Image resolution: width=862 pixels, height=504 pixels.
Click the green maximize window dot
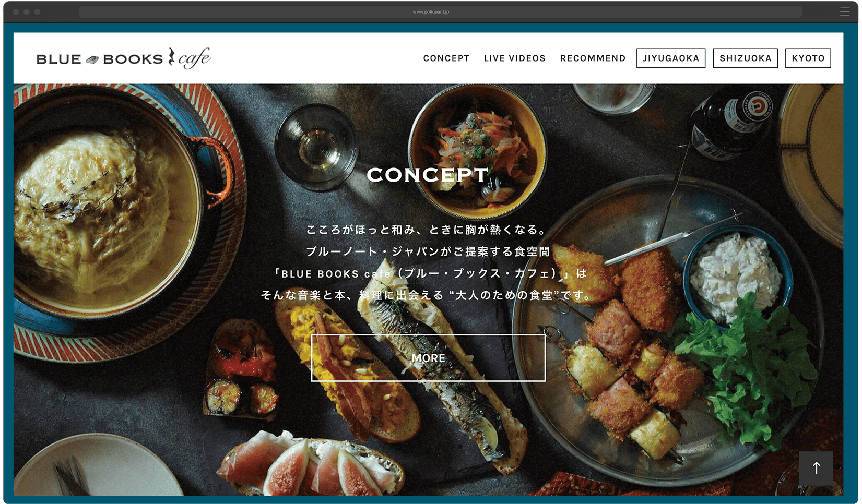pos(37,11)
